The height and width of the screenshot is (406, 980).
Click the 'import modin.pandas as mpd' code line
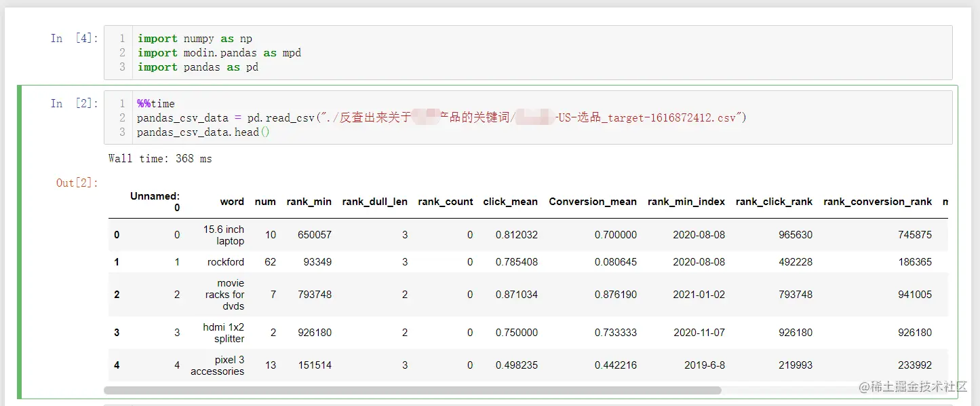(x=219, y=53)
